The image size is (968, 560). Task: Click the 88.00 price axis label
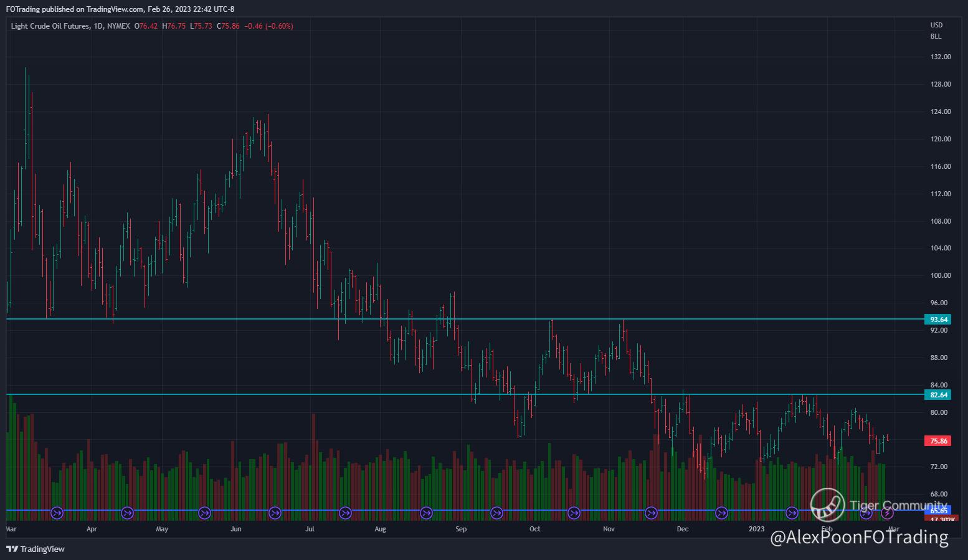pos(939,358)
